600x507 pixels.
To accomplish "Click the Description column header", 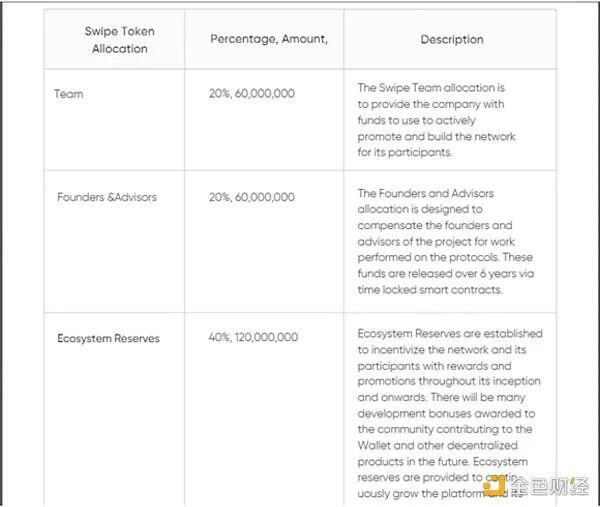I will 451,39.
